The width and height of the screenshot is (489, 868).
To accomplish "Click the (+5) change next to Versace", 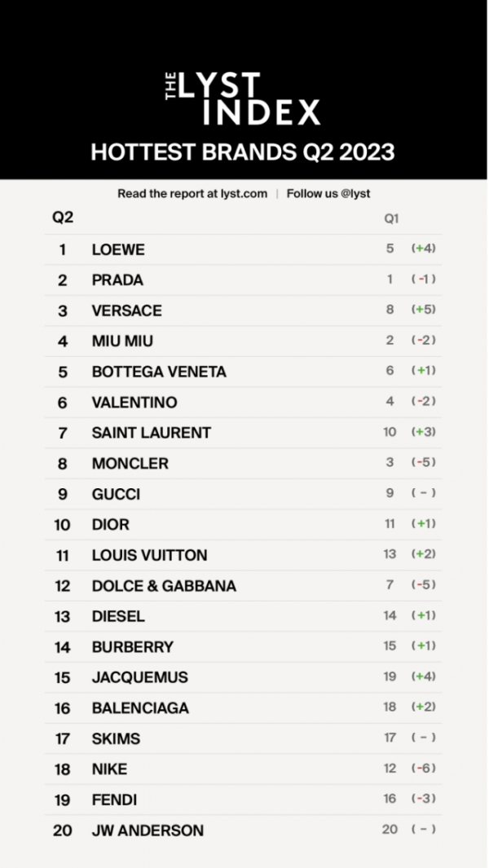I will point(424,310).
